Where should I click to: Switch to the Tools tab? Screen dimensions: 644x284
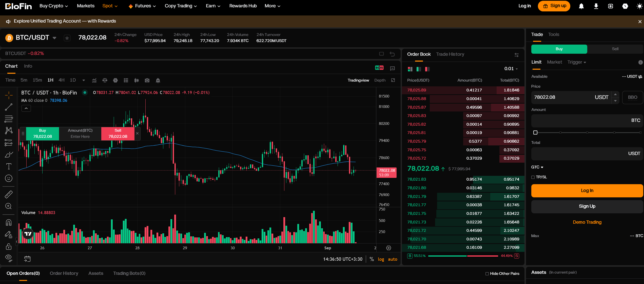pyautogui.click(x=554, y=34)
